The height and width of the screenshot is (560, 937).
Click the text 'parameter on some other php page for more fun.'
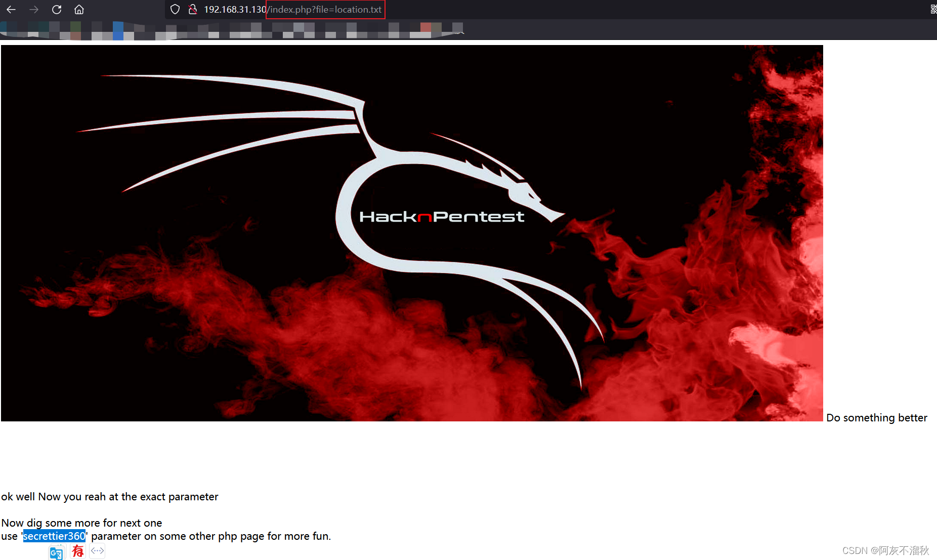pos(211,536)
